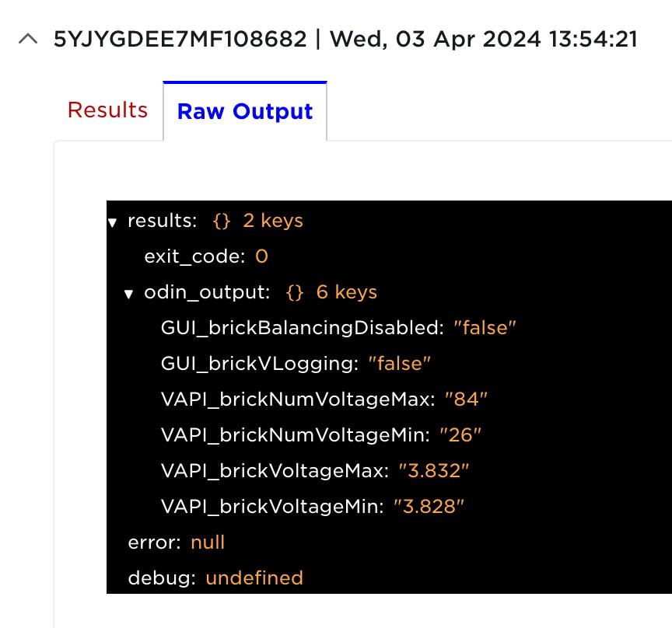The image size is (672, 628).
Task: Click the exit_code value 0
Action: point(261,257)
